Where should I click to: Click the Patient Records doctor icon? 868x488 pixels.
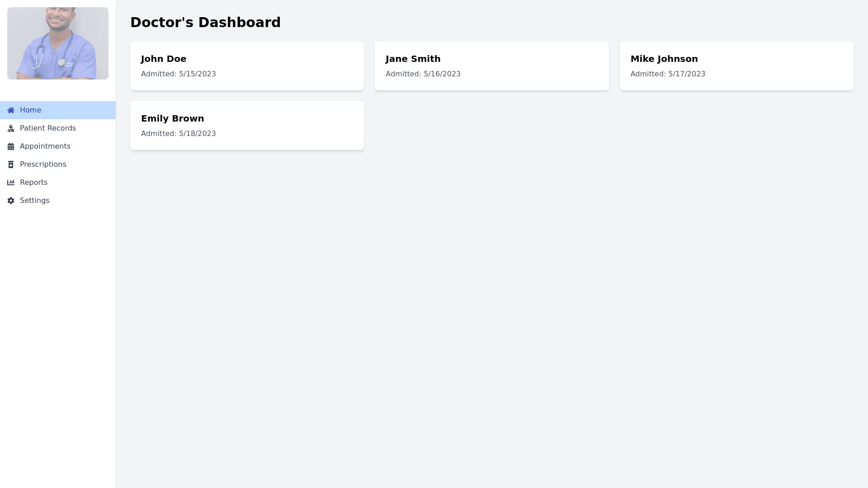click(11, 128)
